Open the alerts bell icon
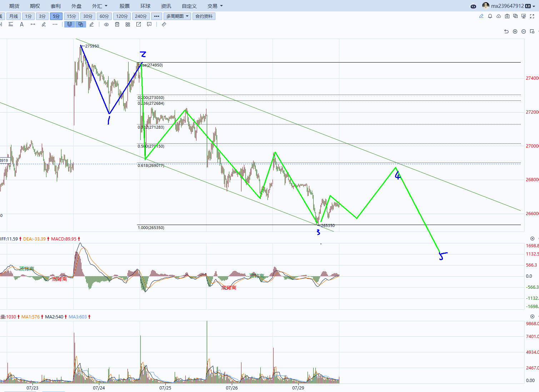This screenshot has height=392, width=539. pyautogui.click(x=490, y=16)
